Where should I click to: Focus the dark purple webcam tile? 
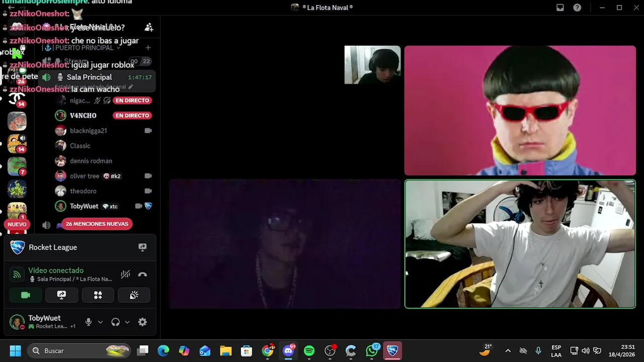pyautogui.click(x=285, y=244)
